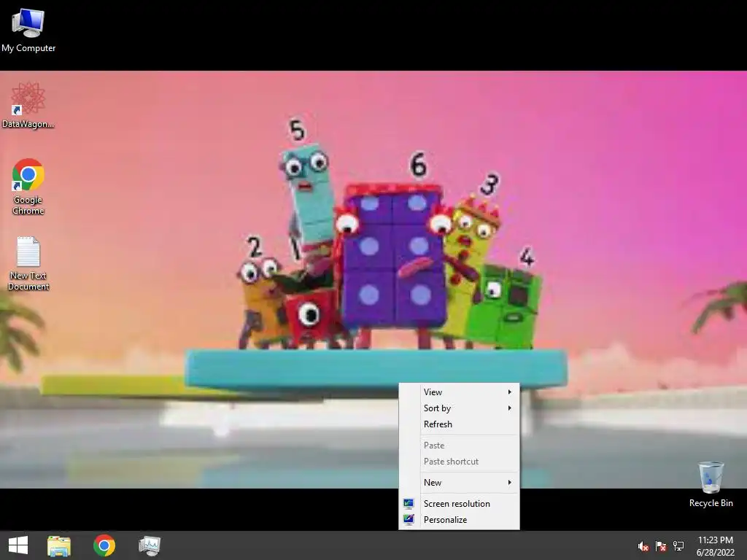
Task: Select the DataWagon desktop shortcut
Action: point(28,105)
